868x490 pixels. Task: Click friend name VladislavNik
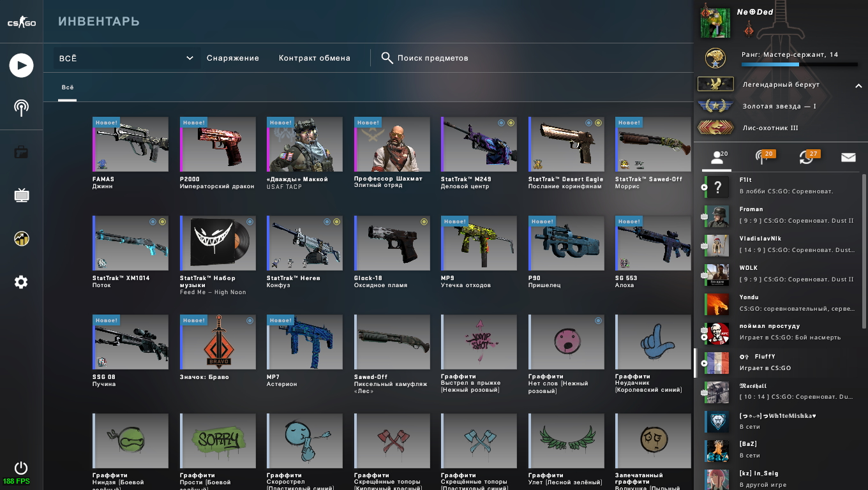point(760,239)
